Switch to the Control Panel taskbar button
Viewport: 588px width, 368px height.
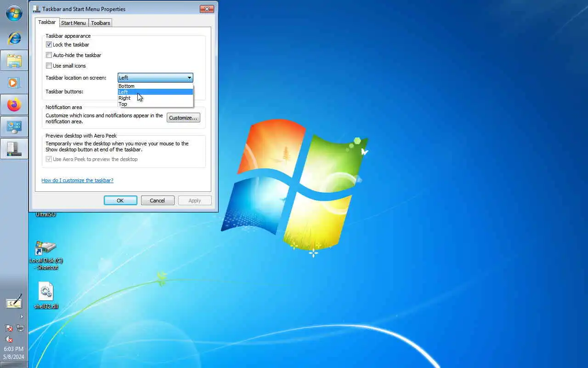(x=14, y=127)
